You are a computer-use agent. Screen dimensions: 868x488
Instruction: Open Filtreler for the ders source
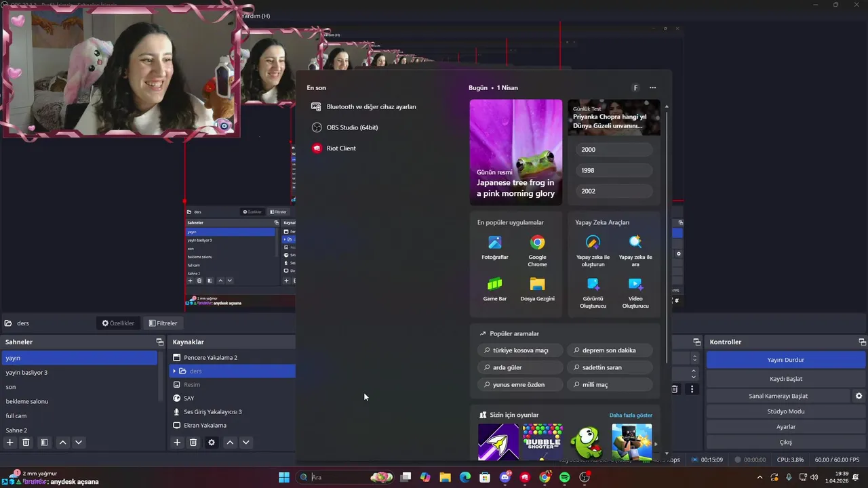[163, 323]
